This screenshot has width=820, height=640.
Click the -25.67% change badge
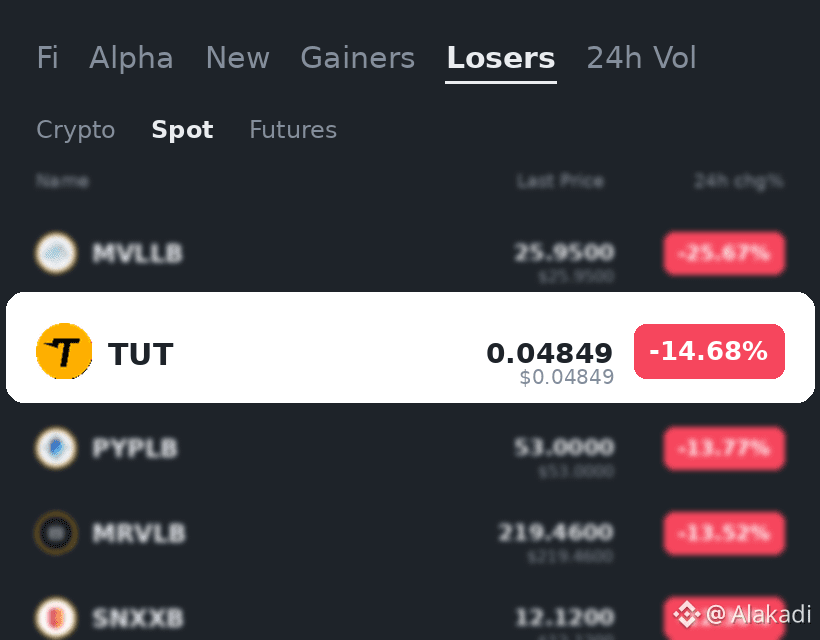[x=724, y=254]
